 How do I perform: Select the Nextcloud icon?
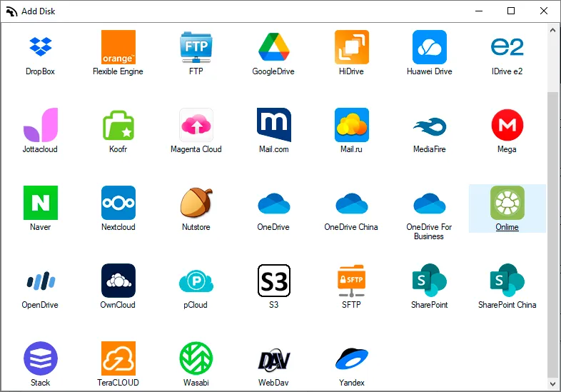pos(118,203)
